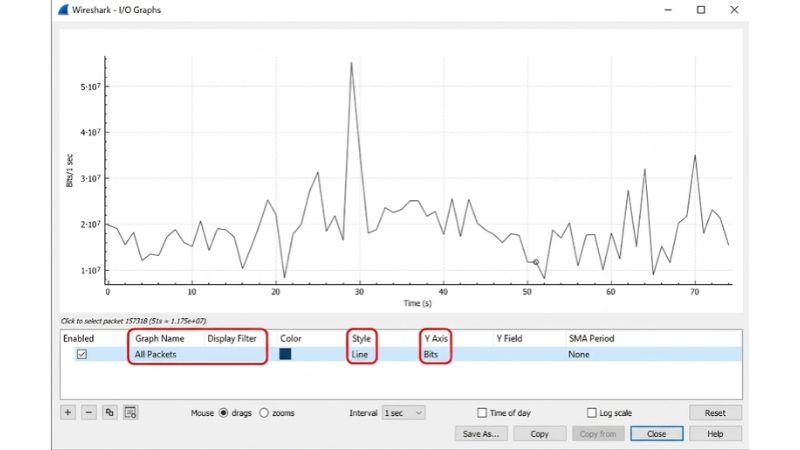800x450 pixels.
Task: Click the Close button
Action: point(657,434)
